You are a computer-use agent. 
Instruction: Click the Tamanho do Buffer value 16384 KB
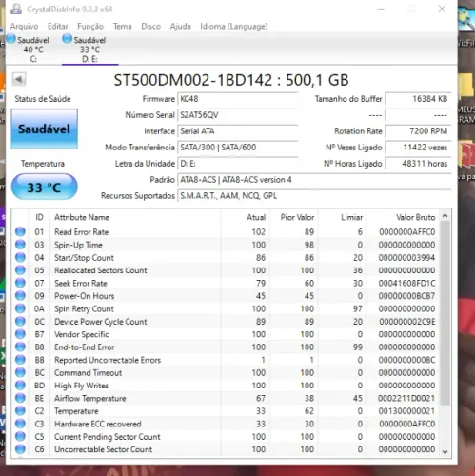point(418,99)
